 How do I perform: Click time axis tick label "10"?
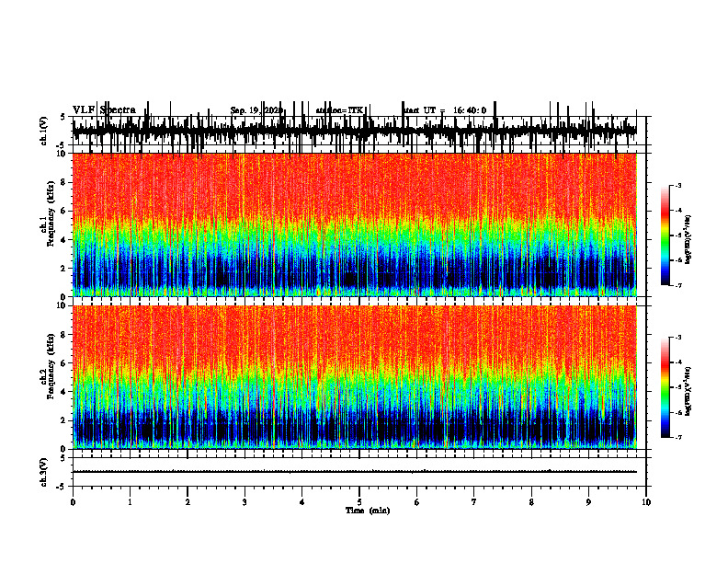tap(646, 502)
